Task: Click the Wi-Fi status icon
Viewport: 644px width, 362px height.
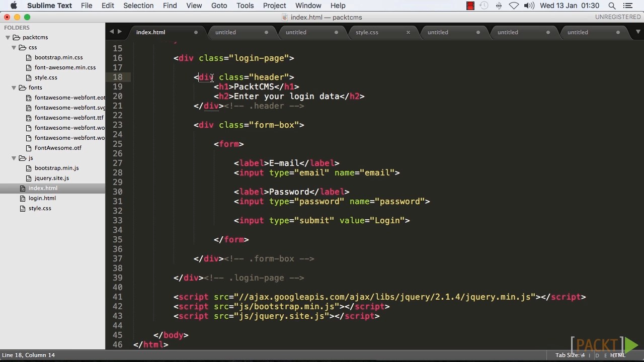Action: click(514, 6)
